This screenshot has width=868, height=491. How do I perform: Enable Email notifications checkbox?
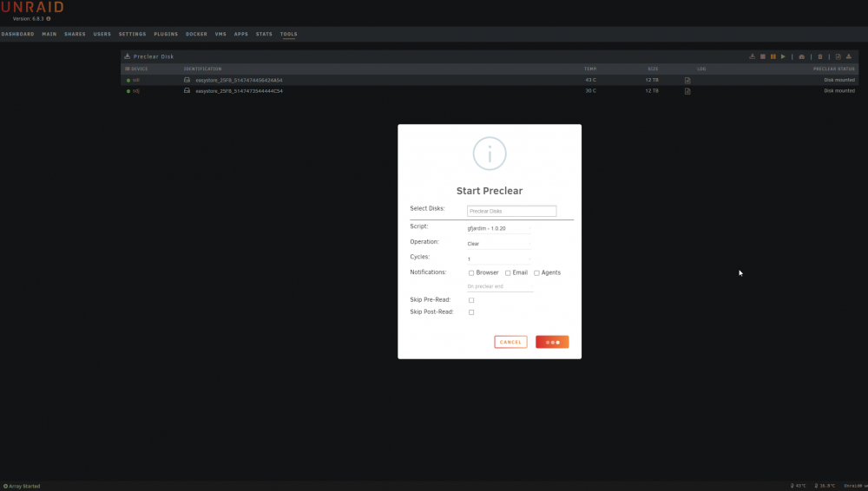(508, 273)
